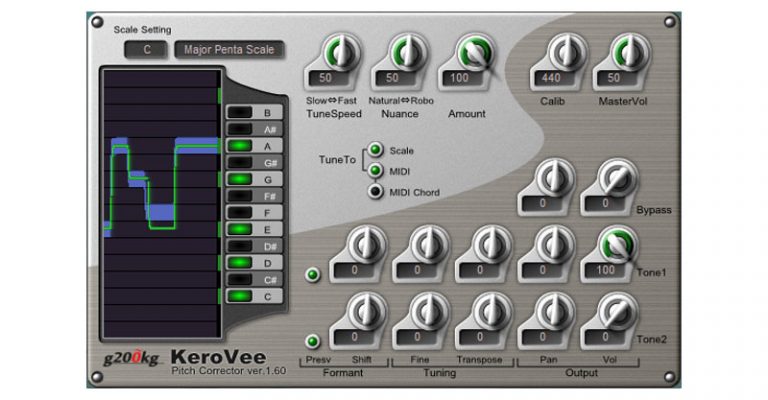Click the Tone2 Vol knob

pos(618,312)
